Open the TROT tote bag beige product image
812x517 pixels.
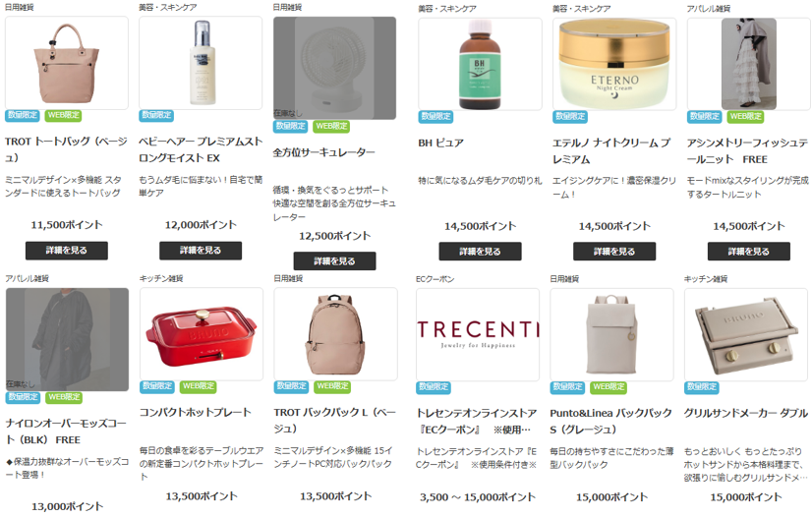[66, 63]
